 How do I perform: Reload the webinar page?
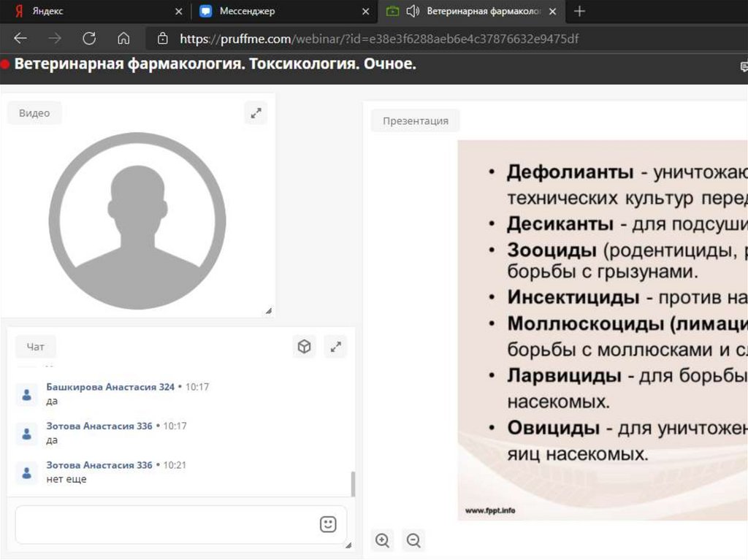tap(89, 39)
